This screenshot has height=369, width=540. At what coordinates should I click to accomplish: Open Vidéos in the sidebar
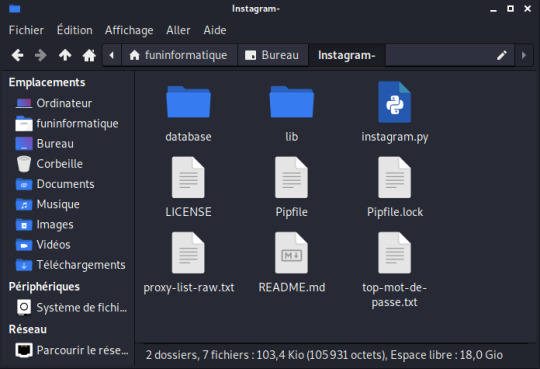pos(68,245)
